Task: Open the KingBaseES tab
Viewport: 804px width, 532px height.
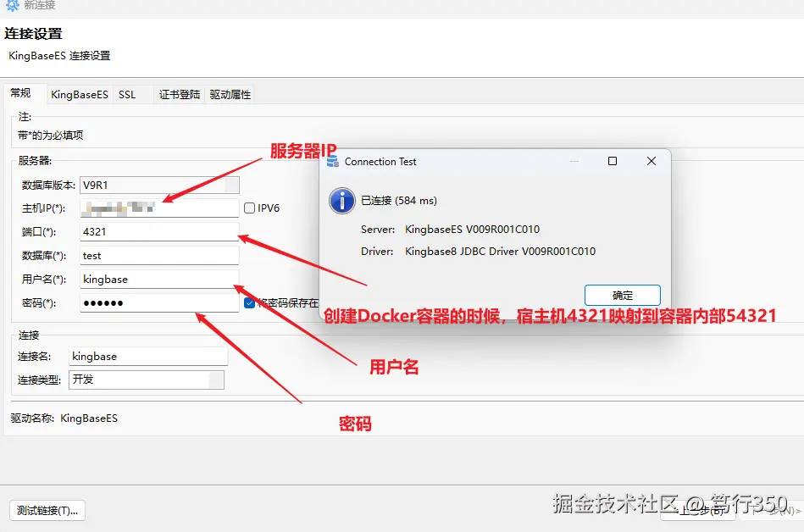Action: click(80, 94)
